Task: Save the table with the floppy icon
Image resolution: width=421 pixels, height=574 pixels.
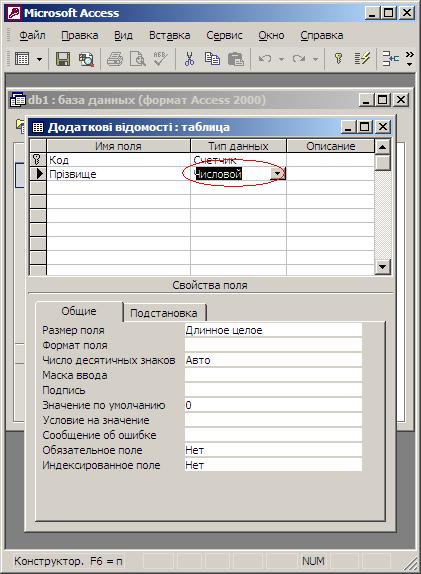Action: [x=63, y=59]
